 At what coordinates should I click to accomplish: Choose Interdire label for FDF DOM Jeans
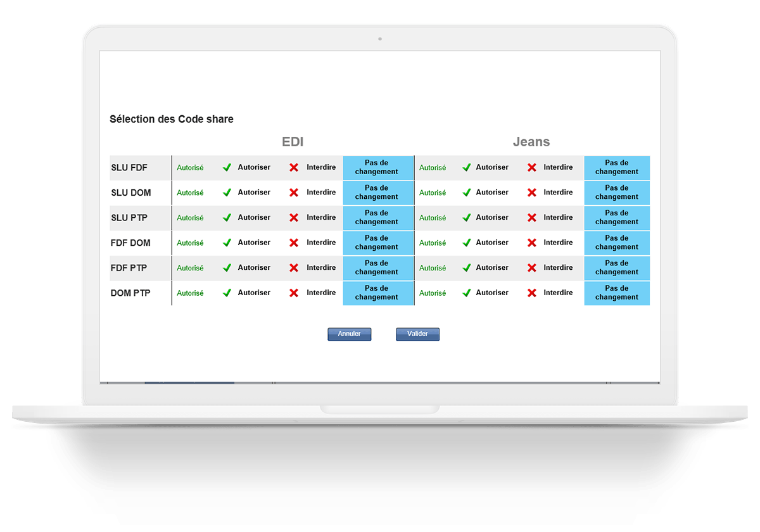[x=558, y=243]
